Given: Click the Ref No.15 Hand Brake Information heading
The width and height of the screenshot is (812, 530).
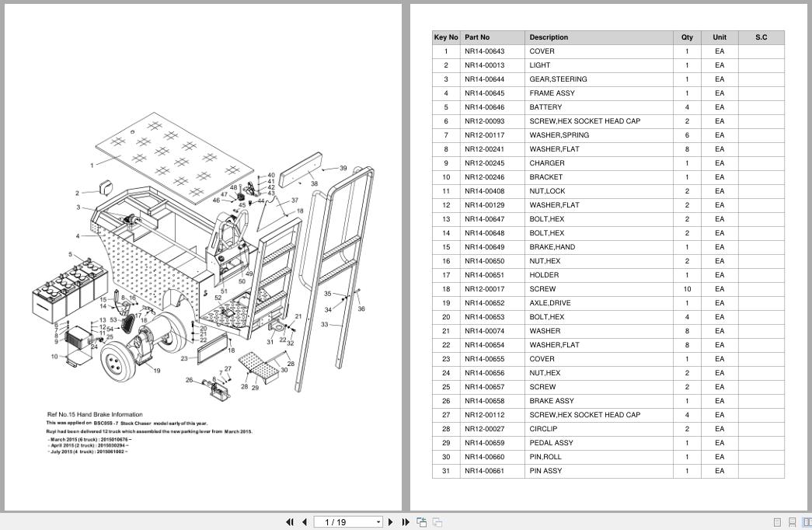Looking at the screenshot, I should pyautogui.click(x=95, y=414).
